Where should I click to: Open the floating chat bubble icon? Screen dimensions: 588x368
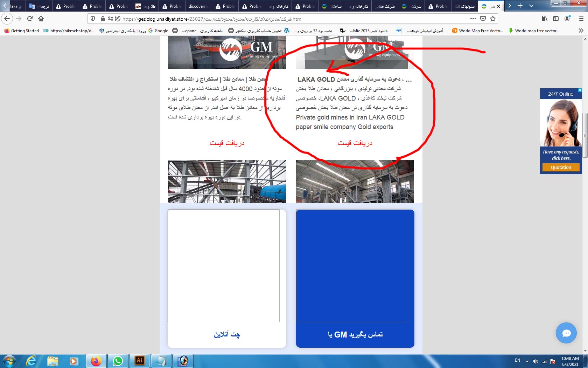tap(566, 333)
